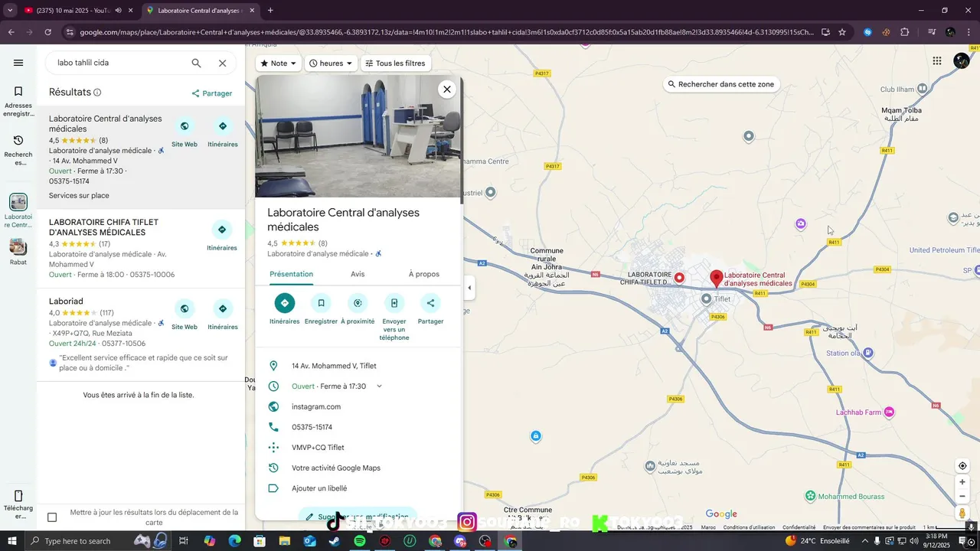
Task: Click Tous les filtres button
Action: click(395, 64)
